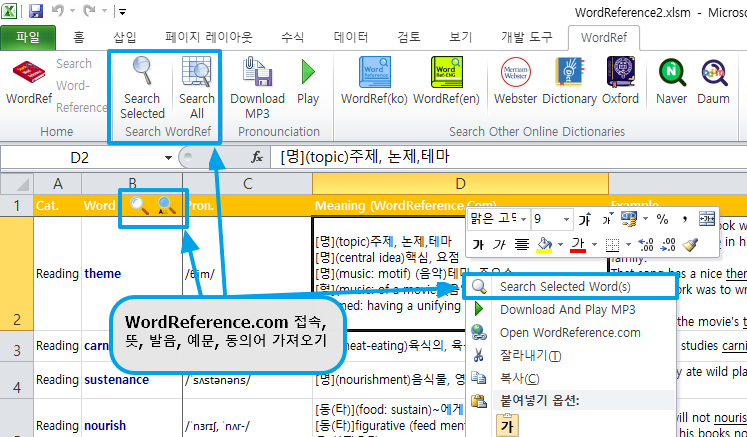Switch to the 데이터 ribbon tab

click(351, 37)
